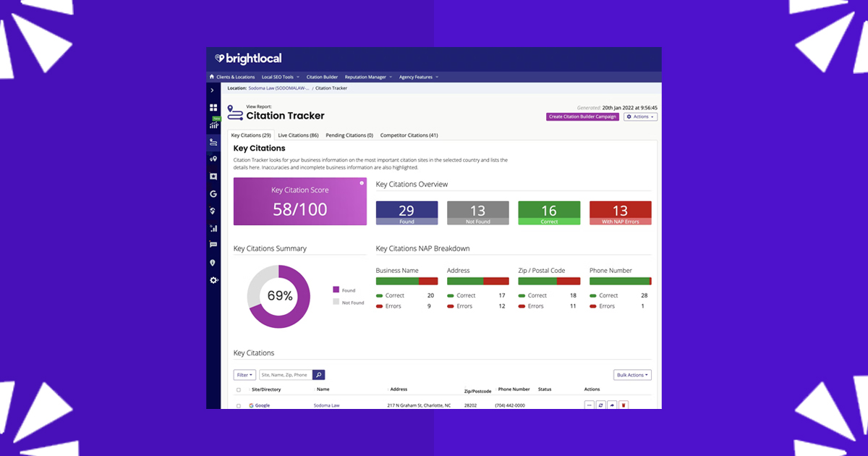
Task: Delete the Google citation with trash icon
Action: tap(624, 405)
